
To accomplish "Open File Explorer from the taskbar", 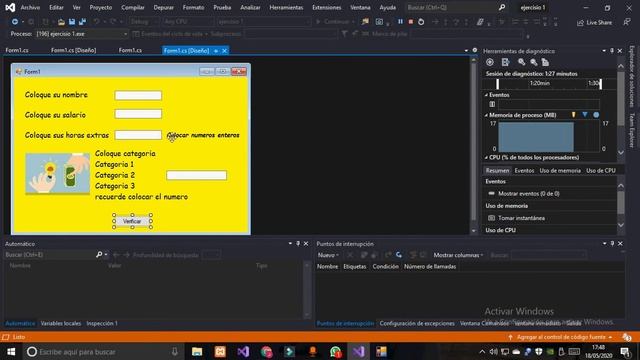I will 197,352.
